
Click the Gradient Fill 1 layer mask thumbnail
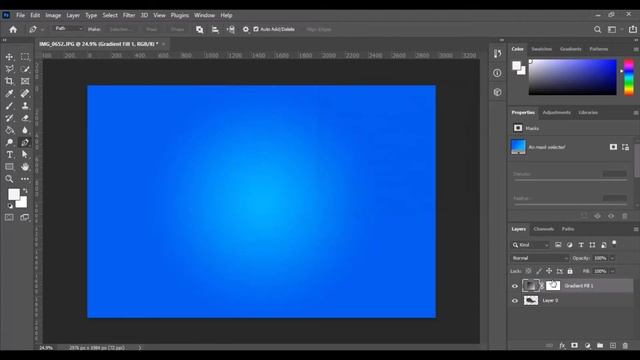[553, 286]
